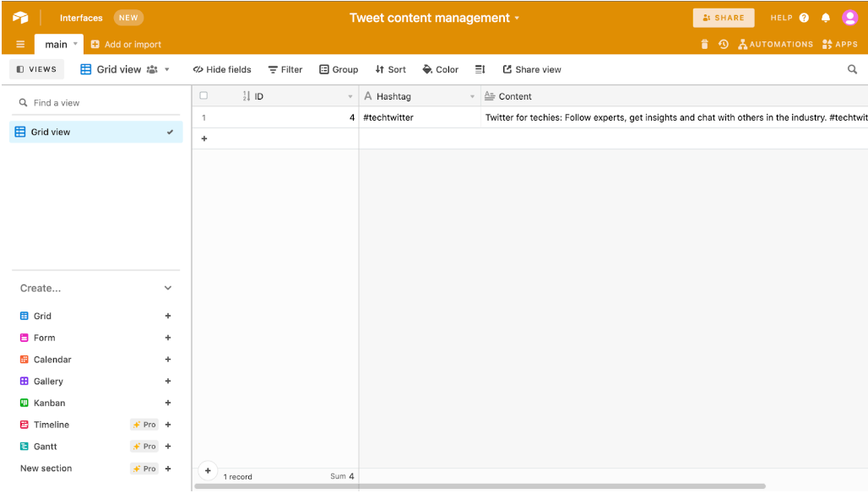Collapse the Create section chevron
Viewport: 868px width, 493px height.
pyautogui.click(x=167, y=288)
